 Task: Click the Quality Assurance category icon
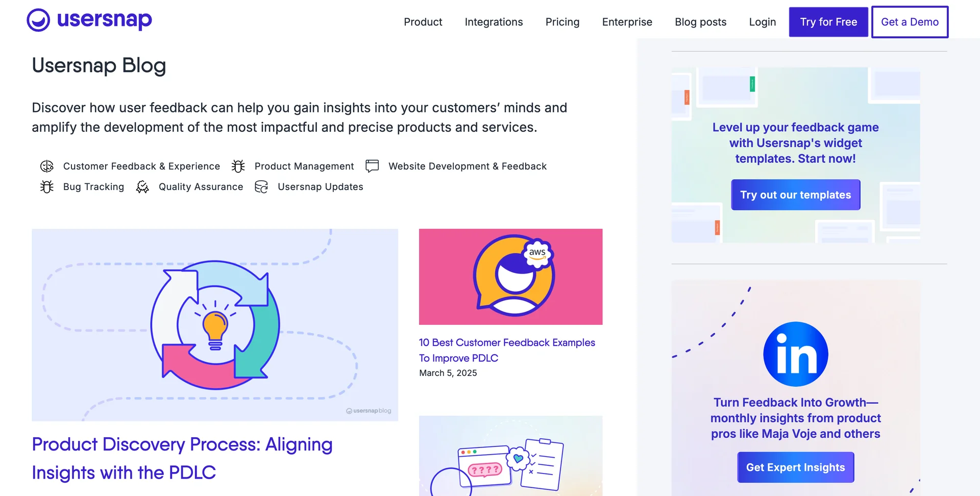click(x=142, y=187)
